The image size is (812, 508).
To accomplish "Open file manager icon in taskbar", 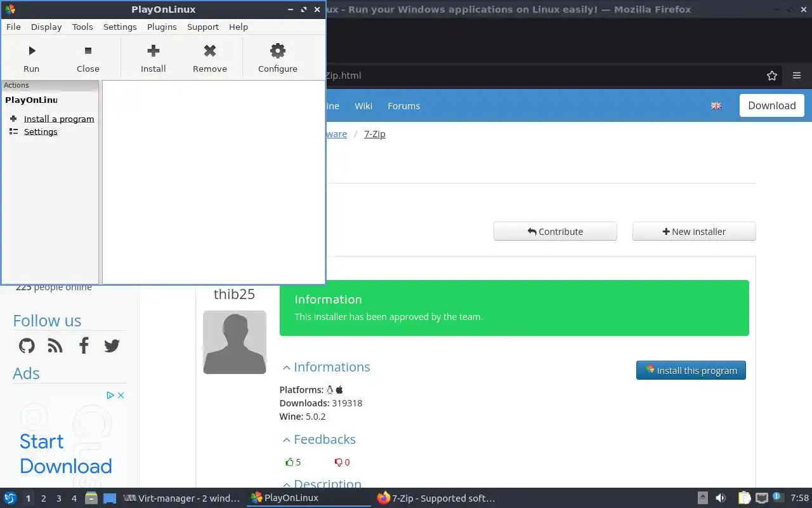I will [91, 498].
